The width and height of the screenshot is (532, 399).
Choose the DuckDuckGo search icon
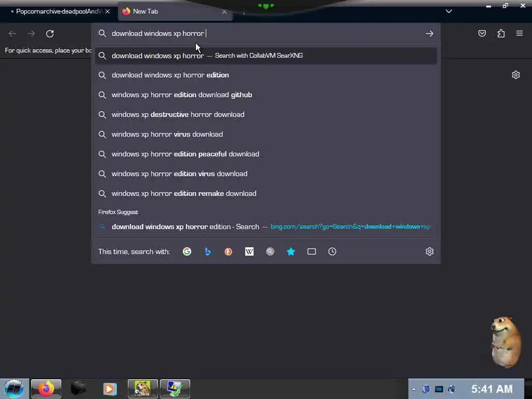click(229, 251)
